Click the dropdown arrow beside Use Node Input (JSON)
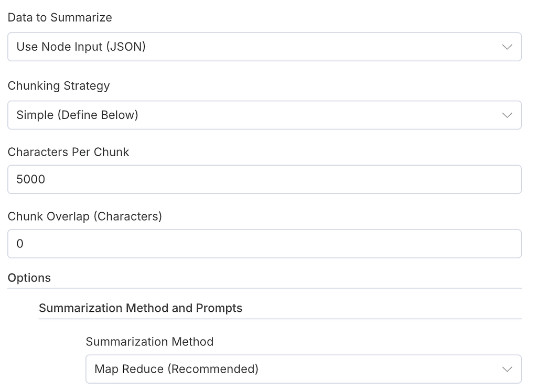 pyautogui.click(x=507, y=47)
